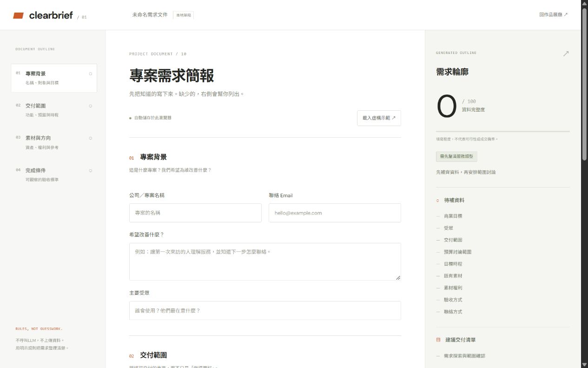Click the 載入虛構示範 button

click(x=379, y=118)
